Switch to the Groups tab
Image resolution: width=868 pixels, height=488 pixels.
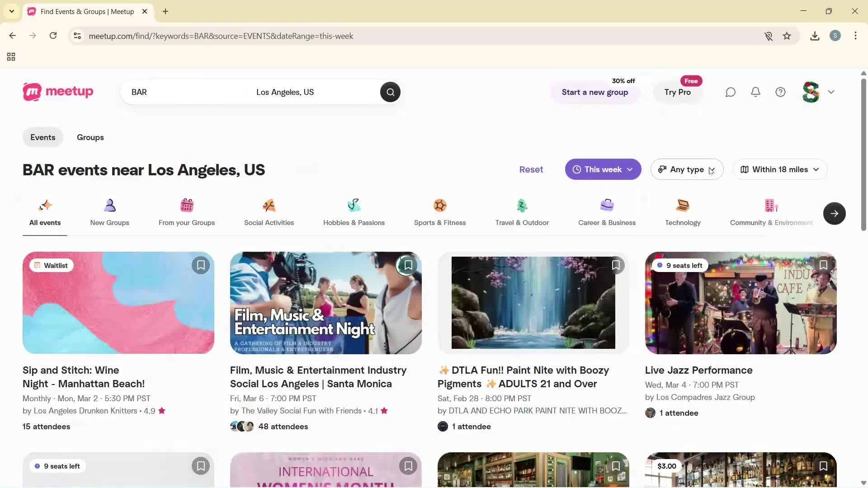90,137
